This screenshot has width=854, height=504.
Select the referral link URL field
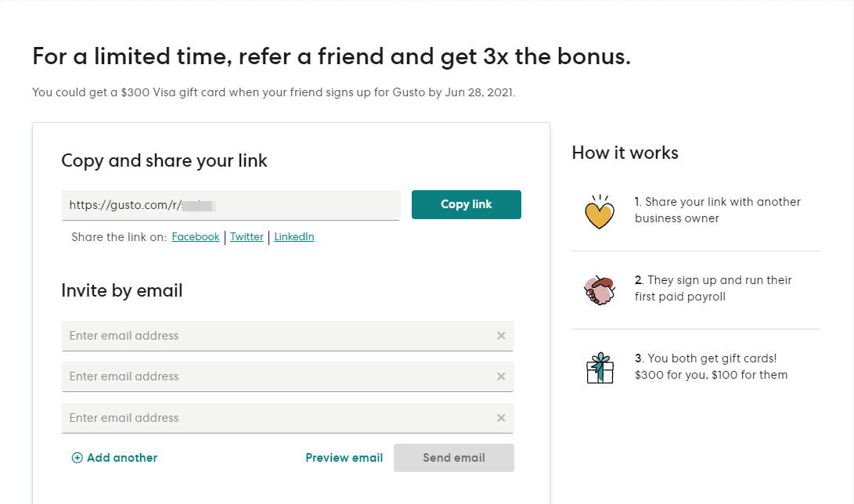click(231, 204)
